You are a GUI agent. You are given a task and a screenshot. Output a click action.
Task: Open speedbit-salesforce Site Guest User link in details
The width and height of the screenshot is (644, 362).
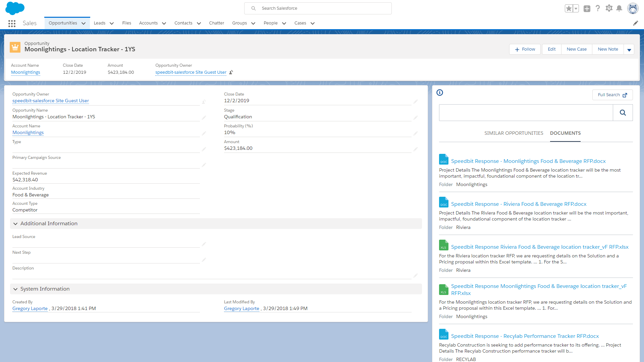point(51,101)
